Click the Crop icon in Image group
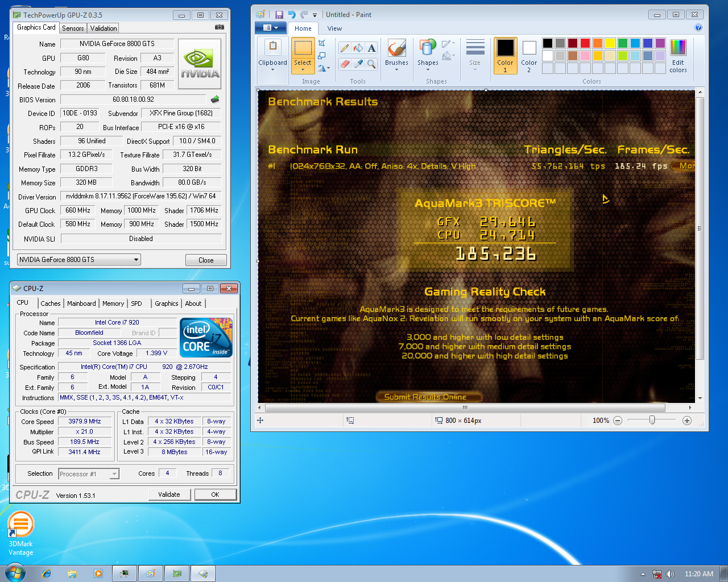 (x=322, y=43)
